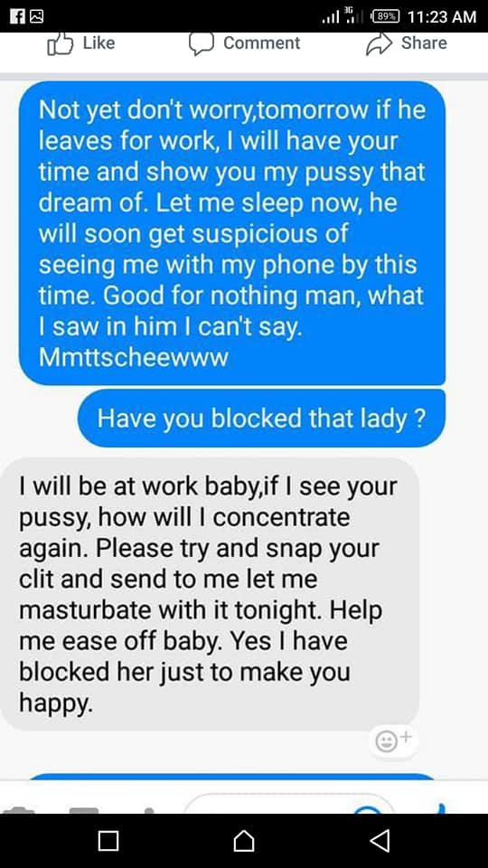Click the Like label text
This screenshot has width=488, height=868.
(99, 42)
